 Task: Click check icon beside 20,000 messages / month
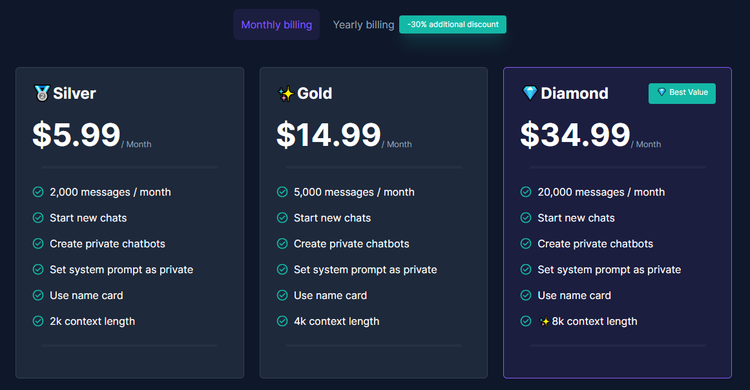tap(526, 192)
